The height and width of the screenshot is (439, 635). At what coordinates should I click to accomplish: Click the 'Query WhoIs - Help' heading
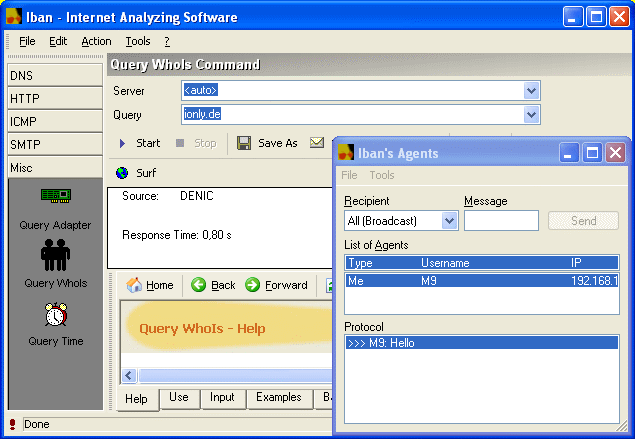202,328
